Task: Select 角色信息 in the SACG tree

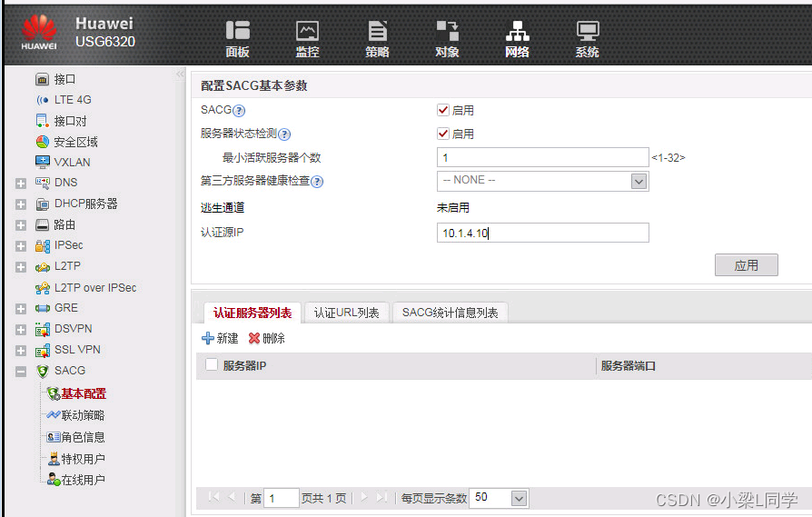Action: click(x=83, y=437)
